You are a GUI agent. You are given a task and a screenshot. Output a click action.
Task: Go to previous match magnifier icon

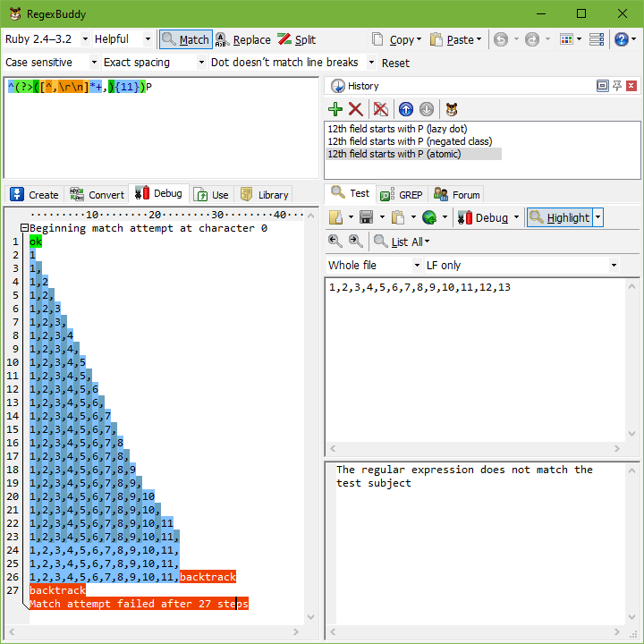tap(335, 241)
